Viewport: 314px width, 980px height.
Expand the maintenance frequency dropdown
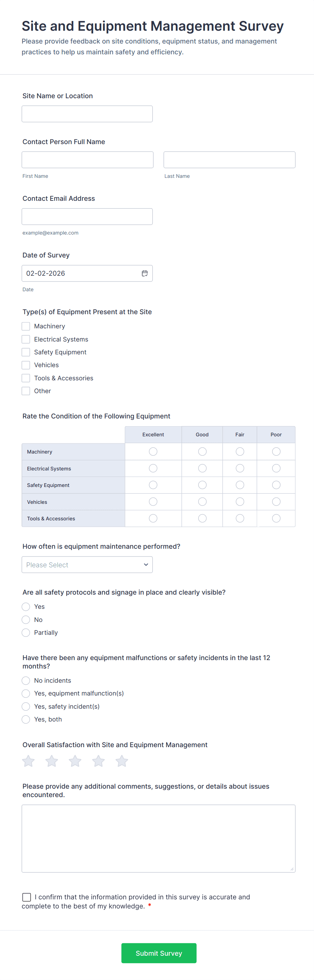click(87, 565)
